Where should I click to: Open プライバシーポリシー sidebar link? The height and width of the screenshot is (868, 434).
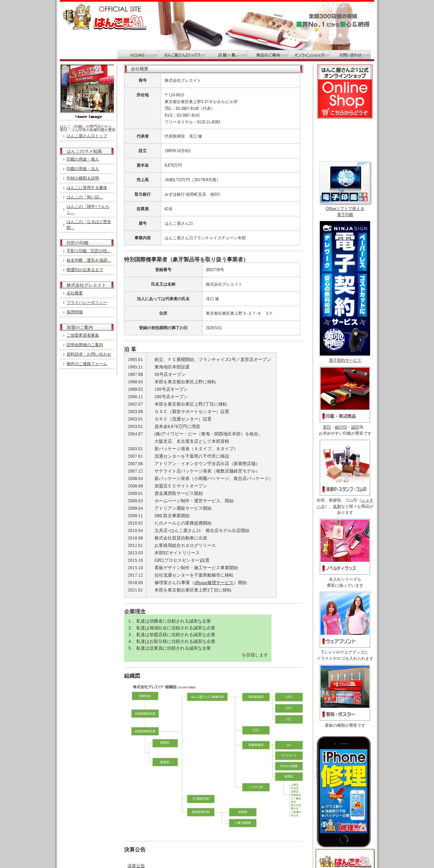click(87, 303)
